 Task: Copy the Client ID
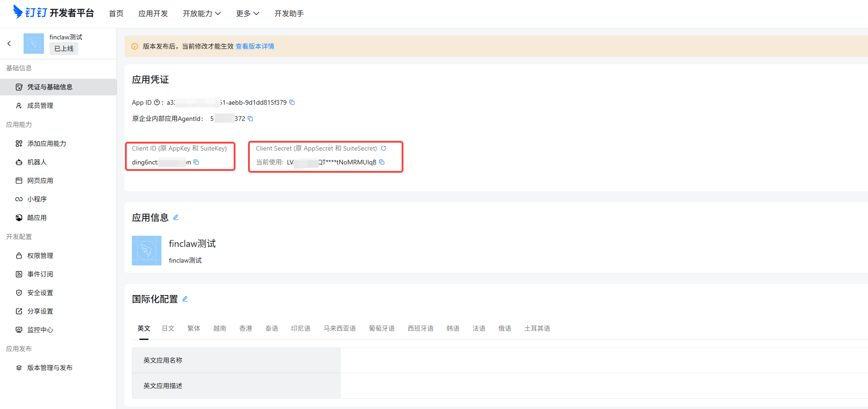(196, 162)
